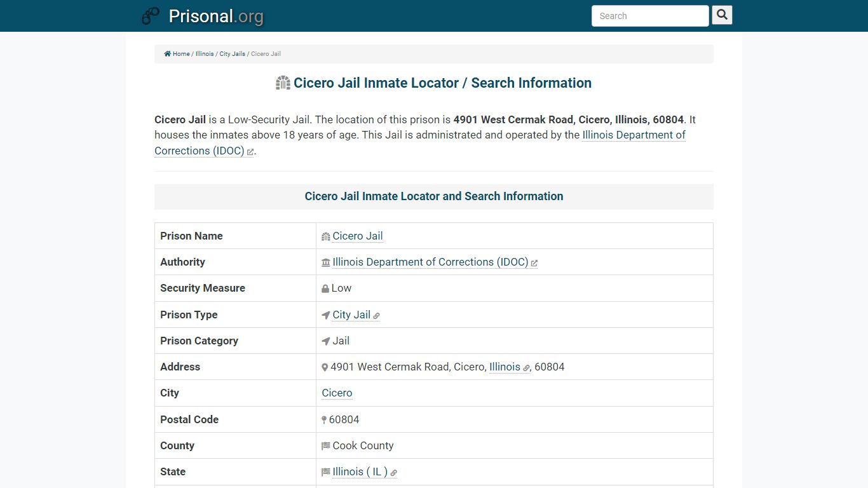Open the City Jail link in Prison Type row

click(x=351, y=315)
